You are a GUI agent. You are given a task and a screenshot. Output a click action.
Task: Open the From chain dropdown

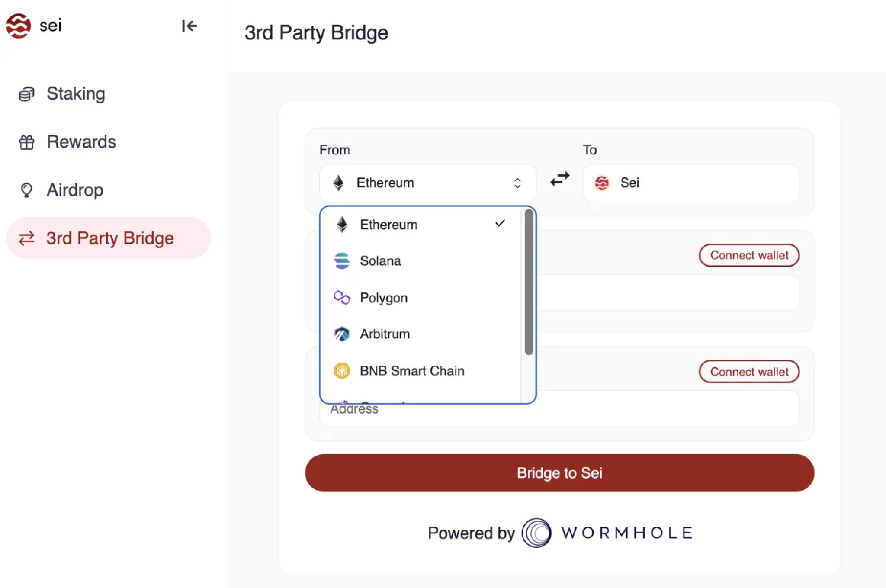coord(427,183)
